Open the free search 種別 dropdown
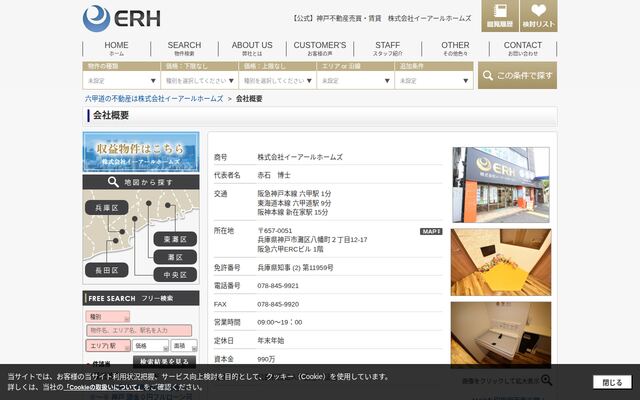Viewport: 640px width, 400px height. tap(108, 317)
